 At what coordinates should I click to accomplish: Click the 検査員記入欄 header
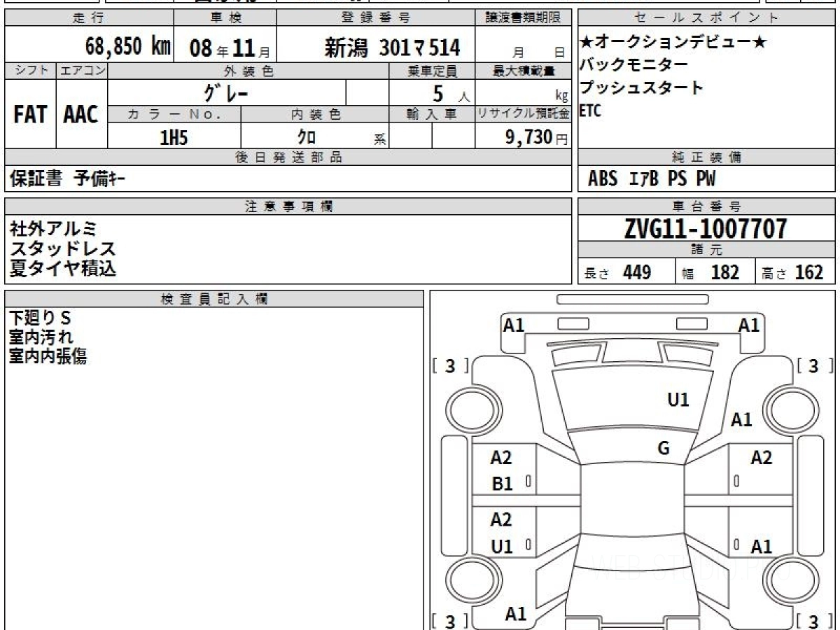click(214, 299)
